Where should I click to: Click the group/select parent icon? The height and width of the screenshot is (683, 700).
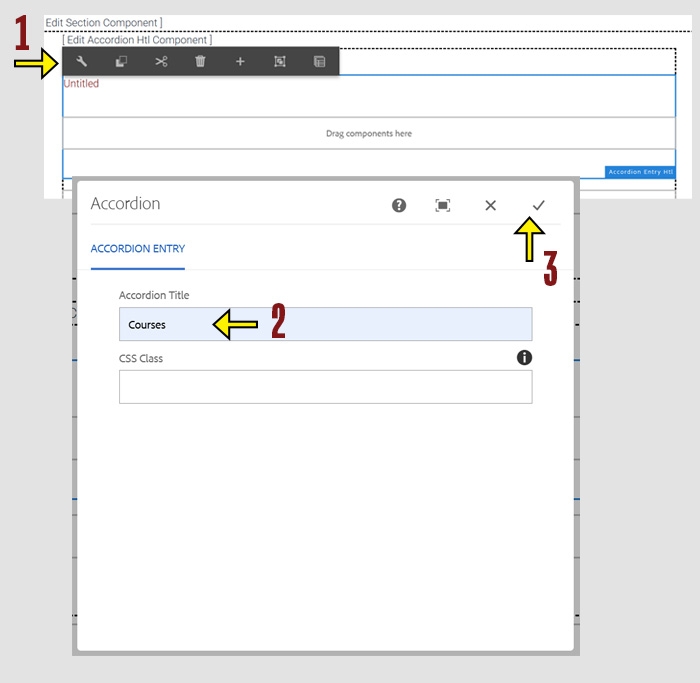pyautogui.click(x=280, y=61)
